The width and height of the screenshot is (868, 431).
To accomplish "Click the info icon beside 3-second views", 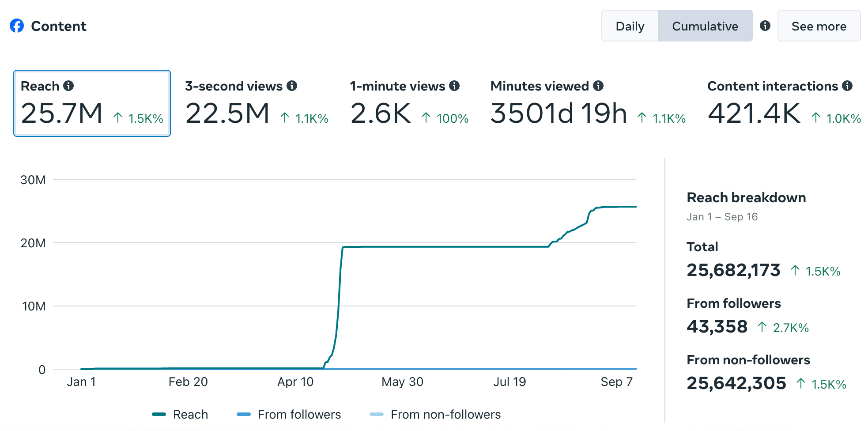I will (292, 86).
